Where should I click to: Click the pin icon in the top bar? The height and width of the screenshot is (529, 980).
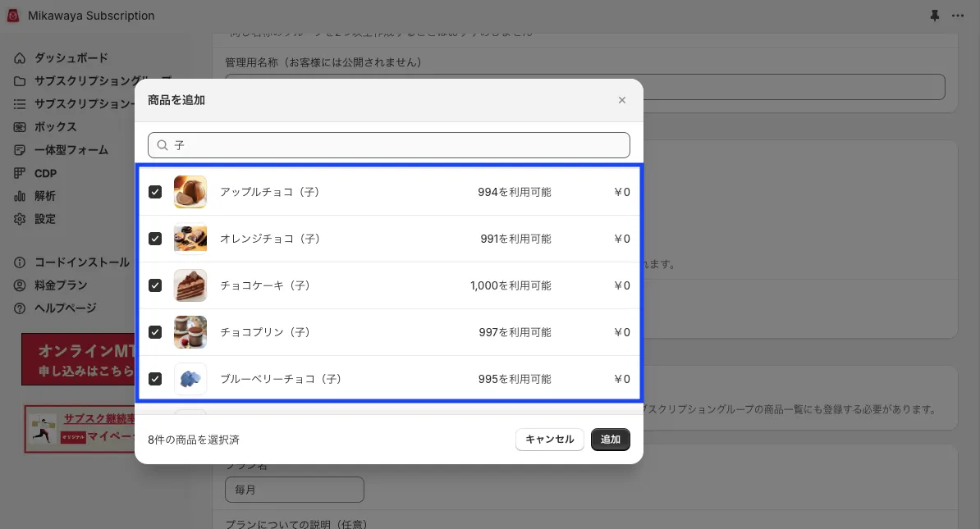[934, 16]
